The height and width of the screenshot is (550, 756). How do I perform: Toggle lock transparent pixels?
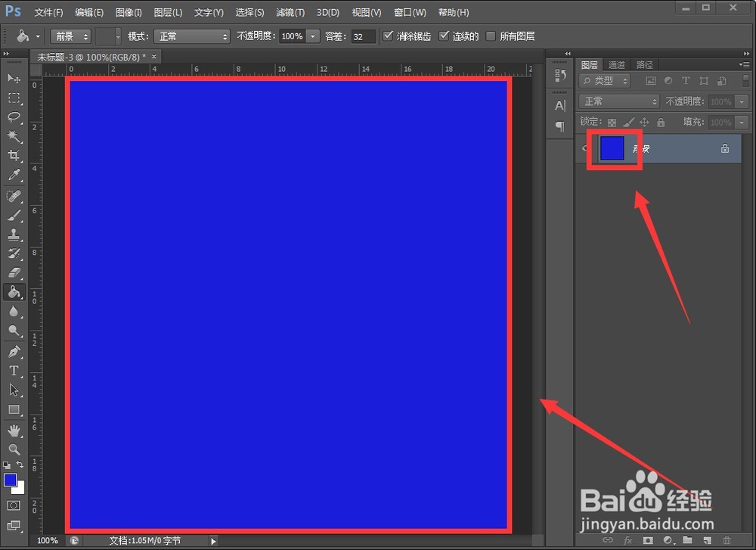click(612, 123)
